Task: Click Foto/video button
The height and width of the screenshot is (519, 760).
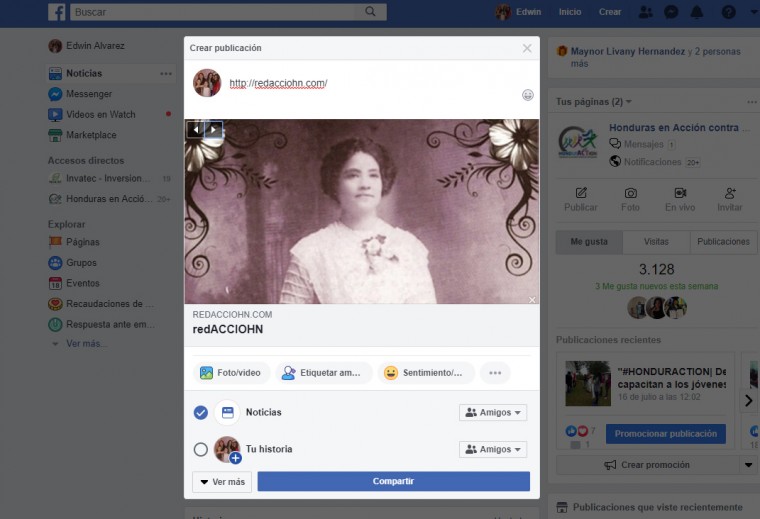Action: coord(231,373)
